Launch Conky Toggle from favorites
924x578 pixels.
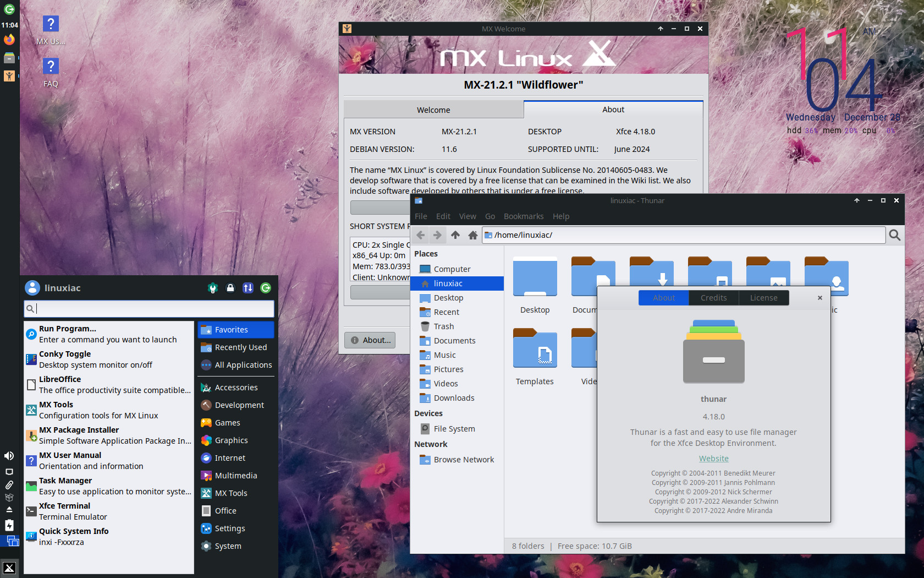point(109,359)
